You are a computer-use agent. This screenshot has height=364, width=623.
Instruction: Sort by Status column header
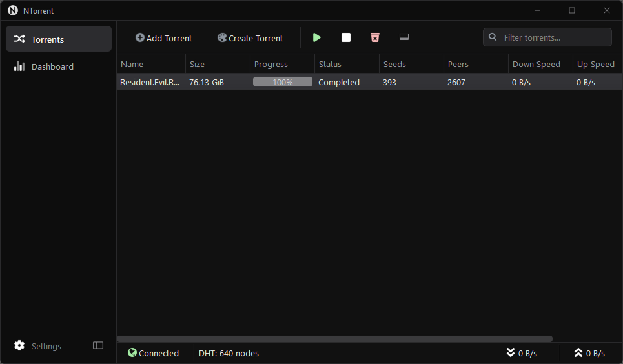347,64
